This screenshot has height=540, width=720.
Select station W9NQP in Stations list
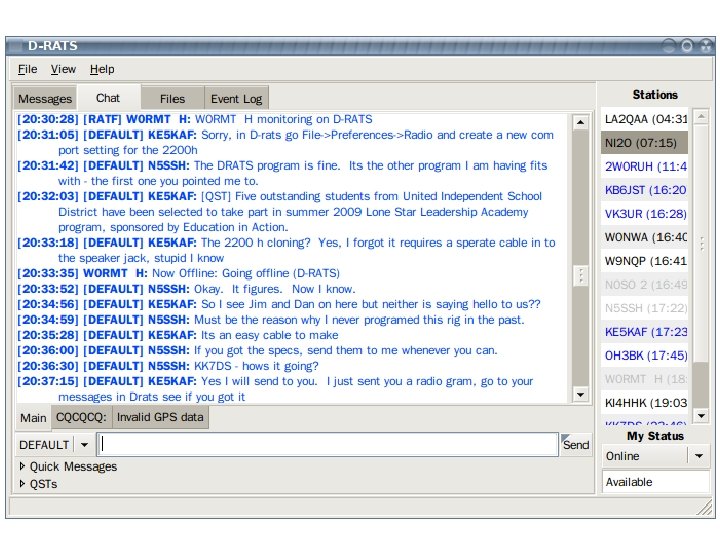click(x=645, y=261)
